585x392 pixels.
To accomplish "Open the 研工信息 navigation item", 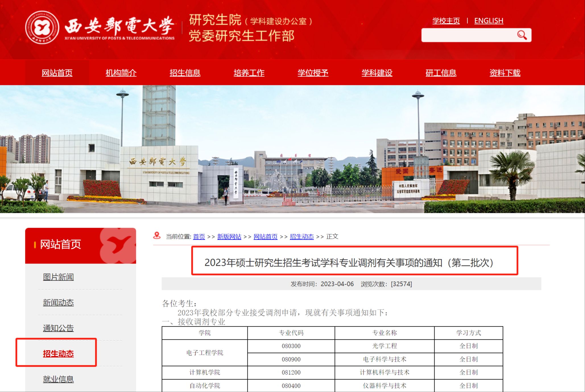I will (441, 73).
